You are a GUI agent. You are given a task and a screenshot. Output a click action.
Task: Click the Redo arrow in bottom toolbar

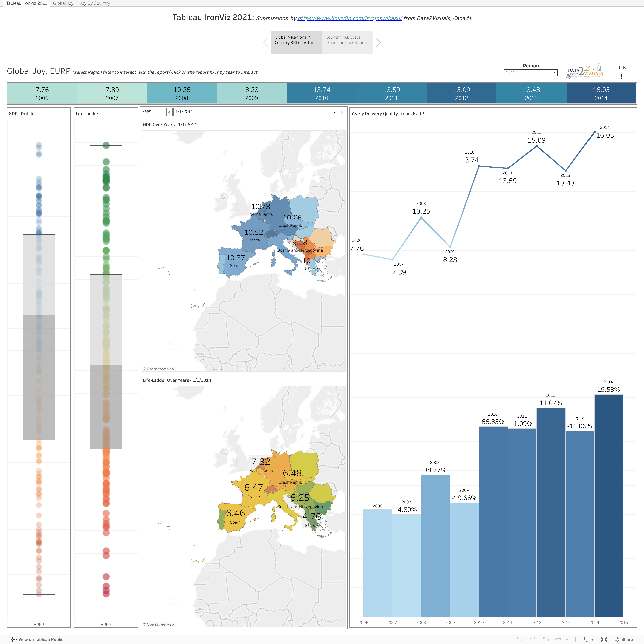coord(533,639)
